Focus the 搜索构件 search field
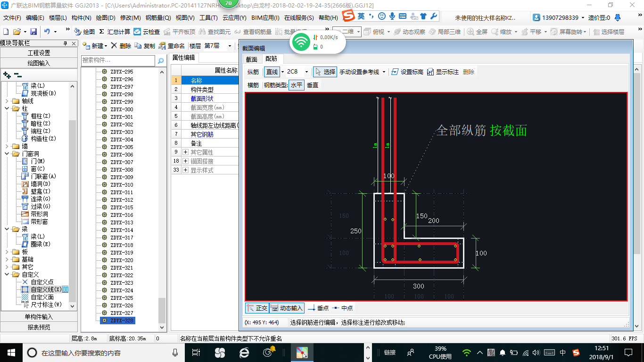This screenshot has width=644, height=362. [118, 60]
